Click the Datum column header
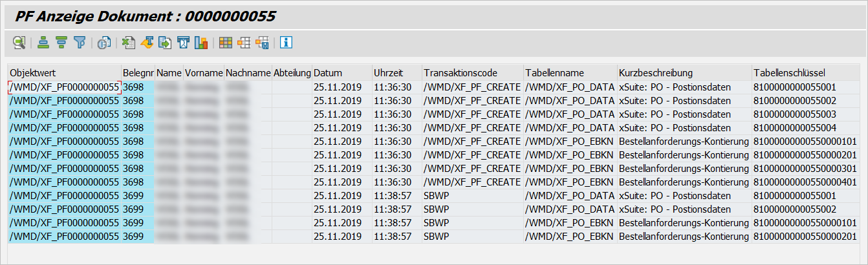The image size is (868, 265). click(341, 72)
